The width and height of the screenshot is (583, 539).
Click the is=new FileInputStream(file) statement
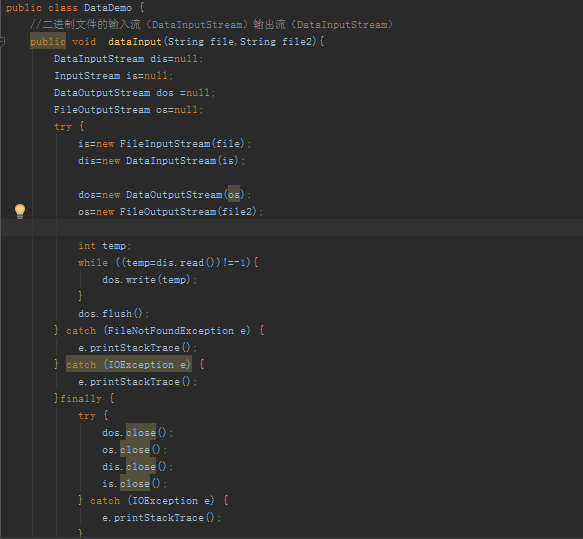point(165,144)
